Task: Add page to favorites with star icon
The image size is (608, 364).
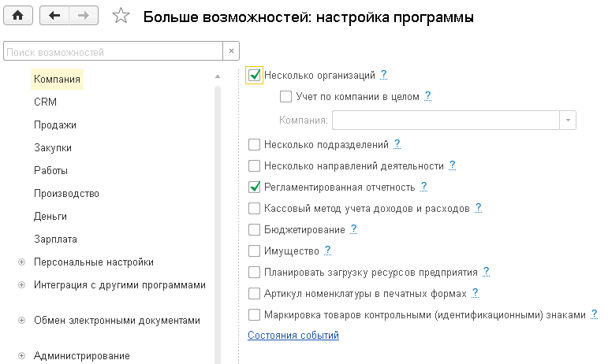Action: [x=121, y=17]
